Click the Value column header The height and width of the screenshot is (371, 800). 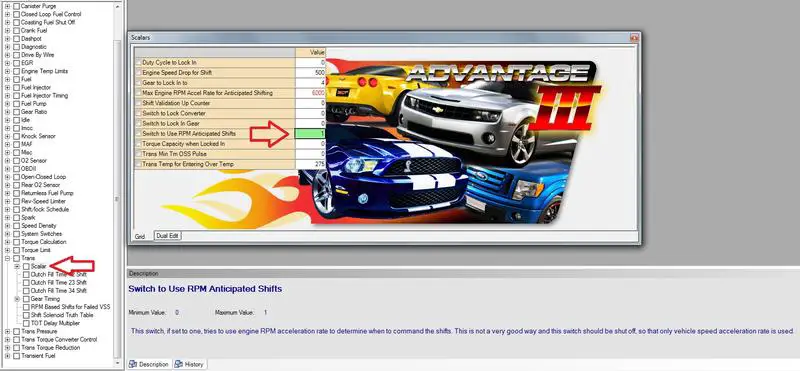coord(310,53)
